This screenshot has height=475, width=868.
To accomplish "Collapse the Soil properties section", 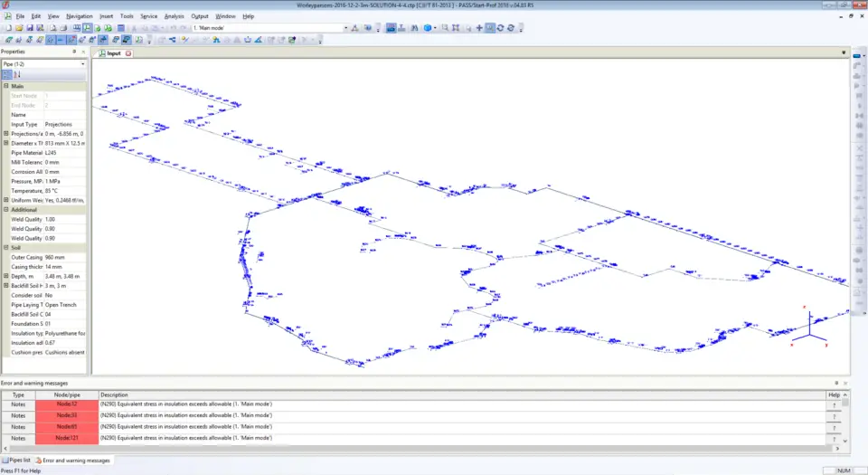I will click(x=6, y=247).
